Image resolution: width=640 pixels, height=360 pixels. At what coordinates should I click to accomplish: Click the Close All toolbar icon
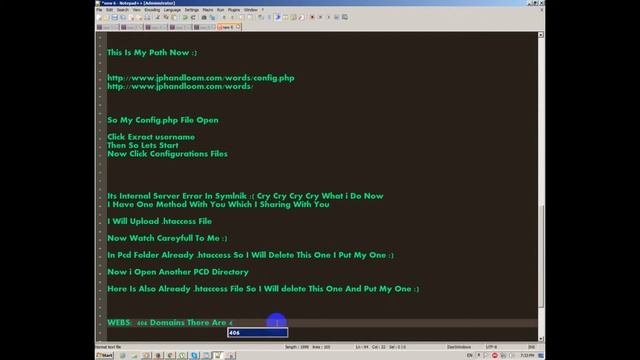coord(140,17)
